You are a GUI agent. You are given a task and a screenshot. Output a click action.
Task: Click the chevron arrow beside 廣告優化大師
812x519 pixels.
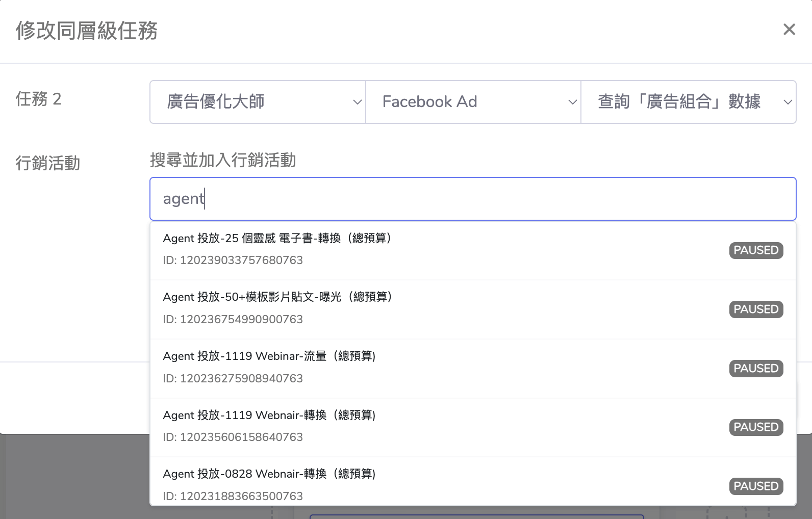(358, 102)
